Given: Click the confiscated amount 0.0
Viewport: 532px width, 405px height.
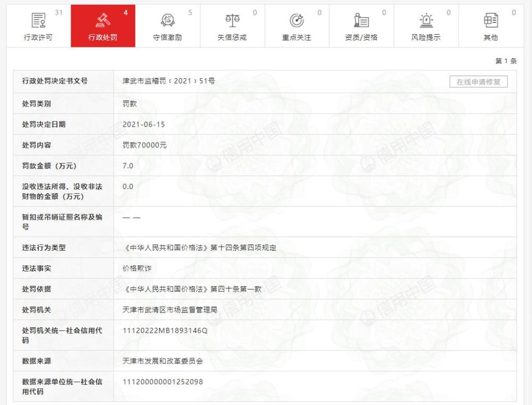Looking at the screenshot, I should click(128, 186).
